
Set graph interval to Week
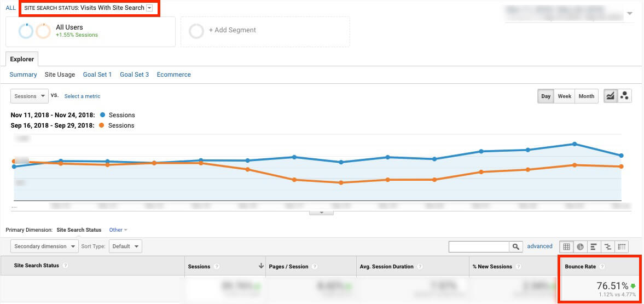point(564,96)
